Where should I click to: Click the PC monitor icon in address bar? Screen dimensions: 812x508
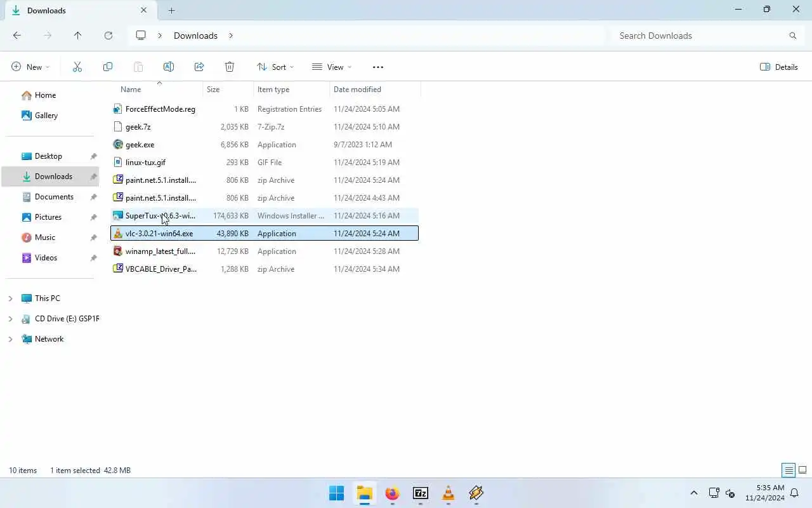pos(141,36)
